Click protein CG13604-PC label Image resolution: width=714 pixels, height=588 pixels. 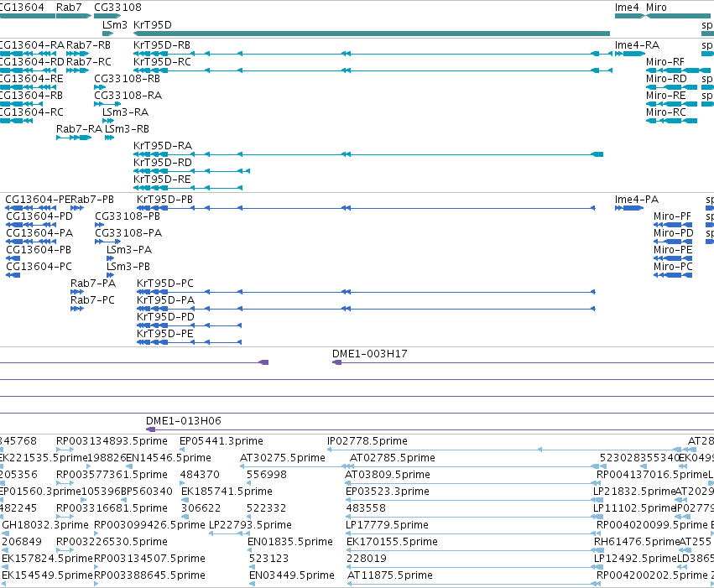coord(39,267)
